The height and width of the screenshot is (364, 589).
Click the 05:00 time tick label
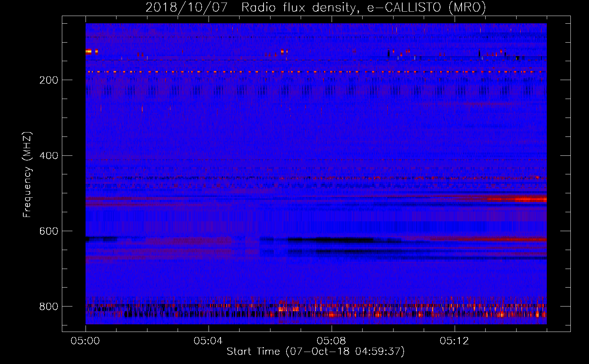[85, 341]
